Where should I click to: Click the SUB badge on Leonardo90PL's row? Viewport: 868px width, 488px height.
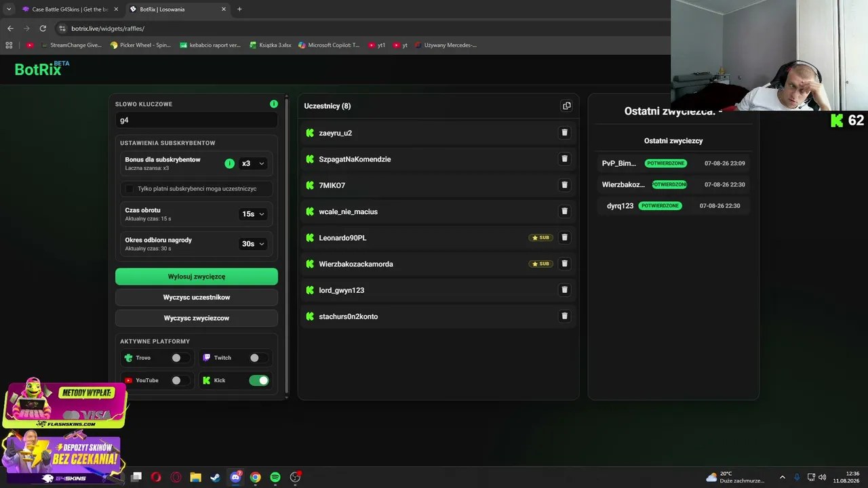pos(541,238)
